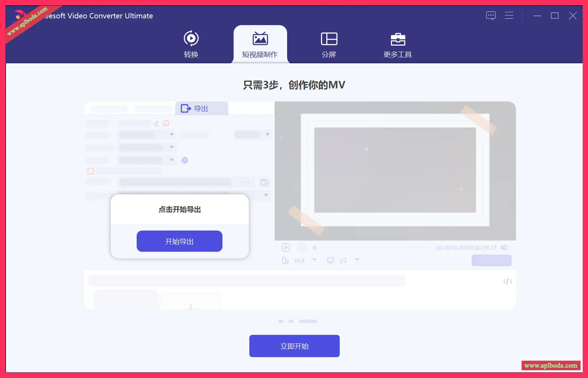
Task: Click the red edit pencil icon
Action: click(x=156, y=123)
